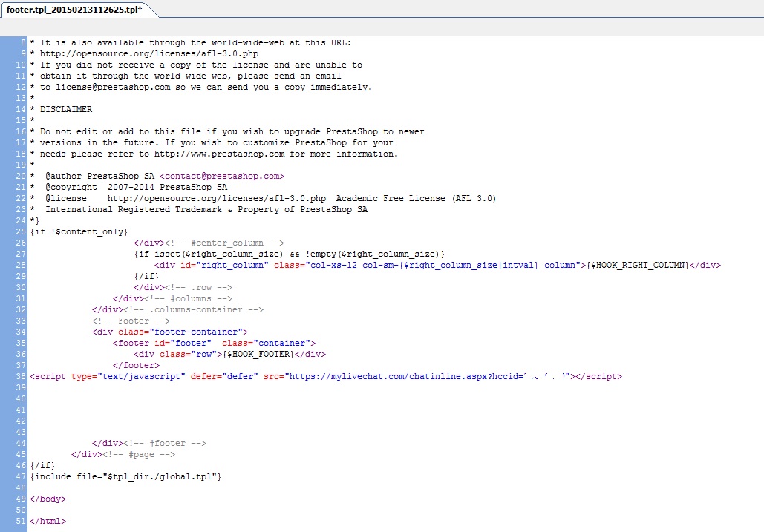The image size is (764, 532).
Task: Click the word DISCLAIMER on line 14
Action: 66,109
